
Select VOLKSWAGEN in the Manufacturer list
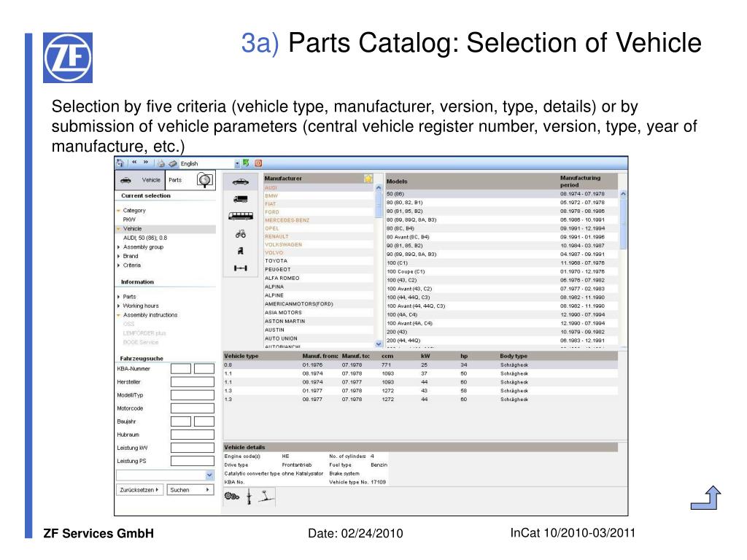pos(318,245)
